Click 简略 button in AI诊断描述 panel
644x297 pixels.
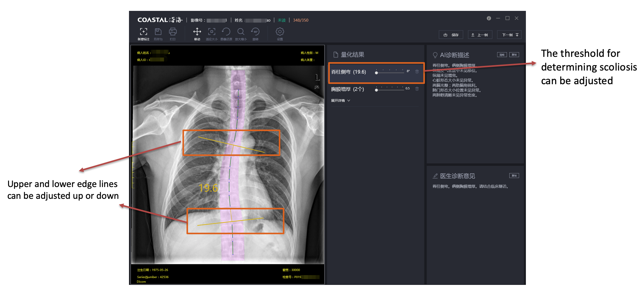pyautogui.click(x=502, y=55)
